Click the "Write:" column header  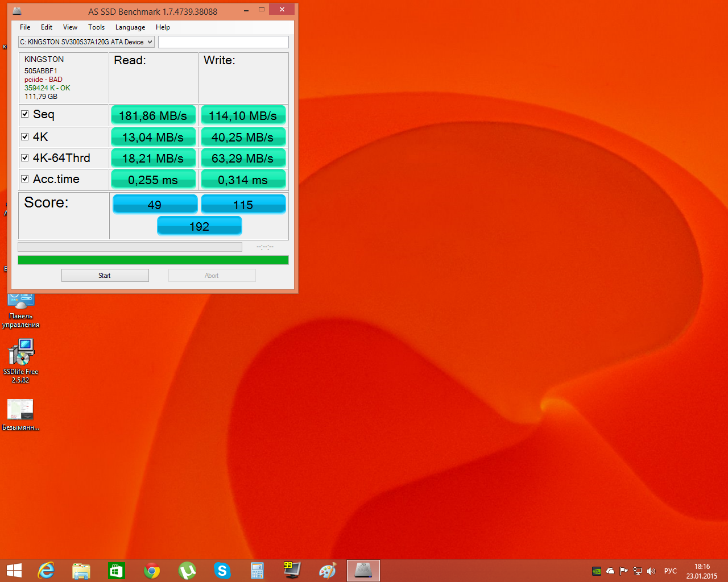220,60
